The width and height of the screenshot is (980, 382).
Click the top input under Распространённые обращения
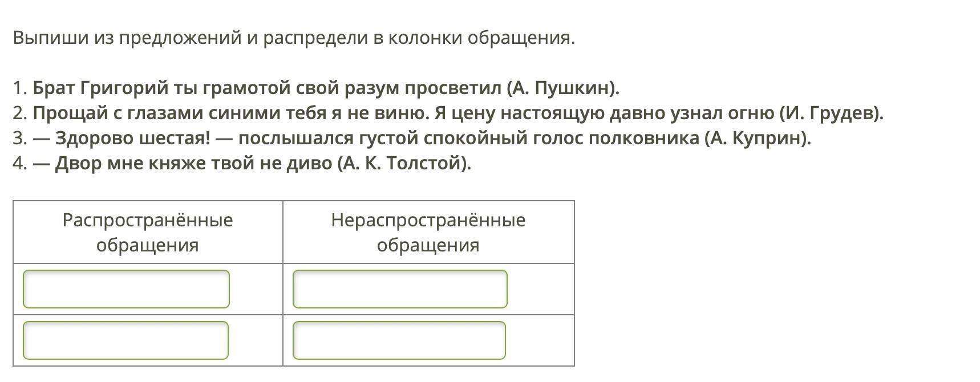coord(126,289)
